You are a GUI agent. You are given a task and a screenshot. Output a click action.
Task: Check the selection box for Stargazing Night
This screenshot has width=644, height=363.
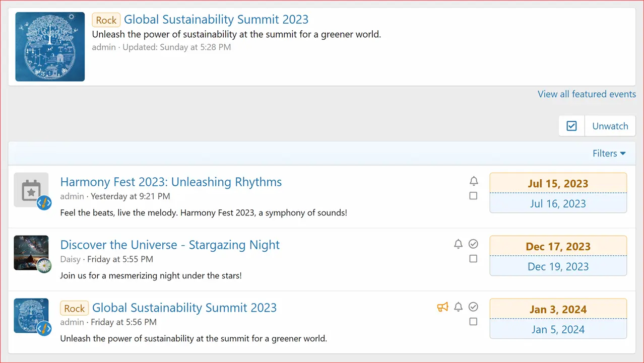[x=473, y=258]
